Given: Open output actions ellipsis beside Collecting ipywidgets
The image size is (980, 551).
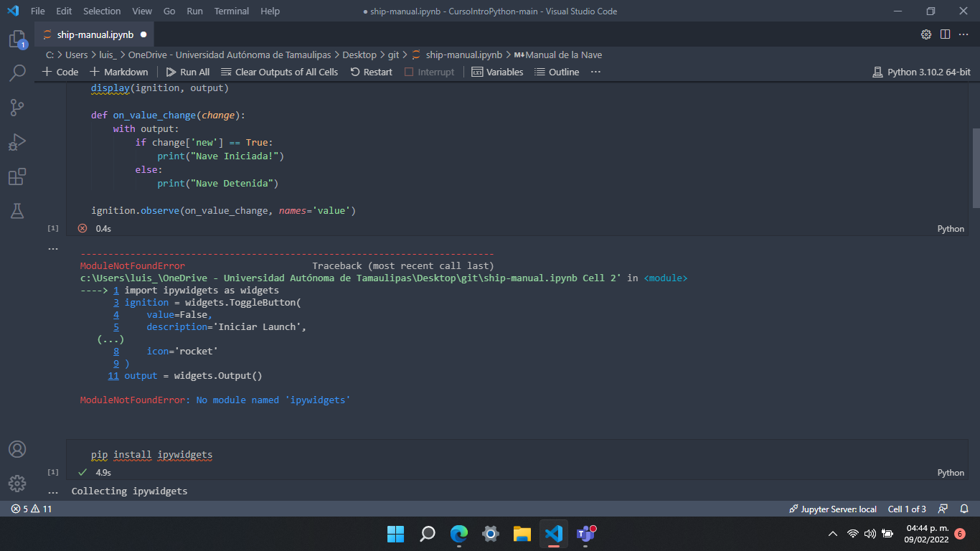Looking at the screenshot, I should pyautogui.click(x=52, y=492).
